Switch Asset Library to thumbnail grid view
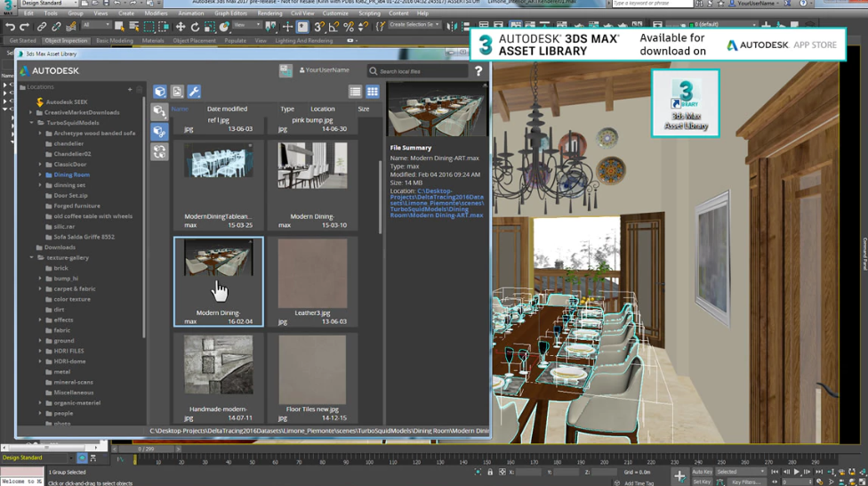 point(373,92)
